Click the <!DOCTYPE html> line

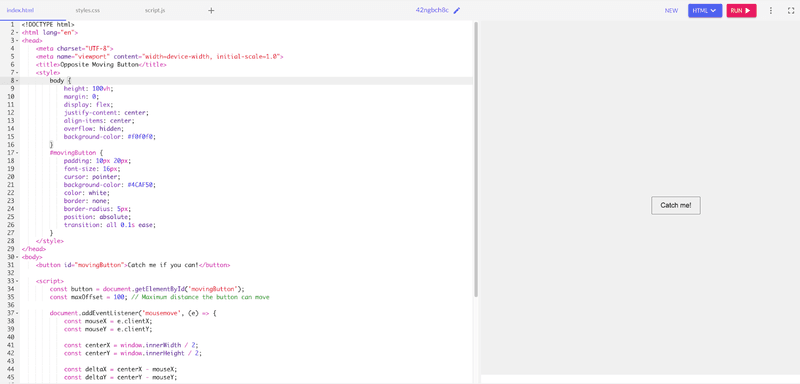(48, 24)
